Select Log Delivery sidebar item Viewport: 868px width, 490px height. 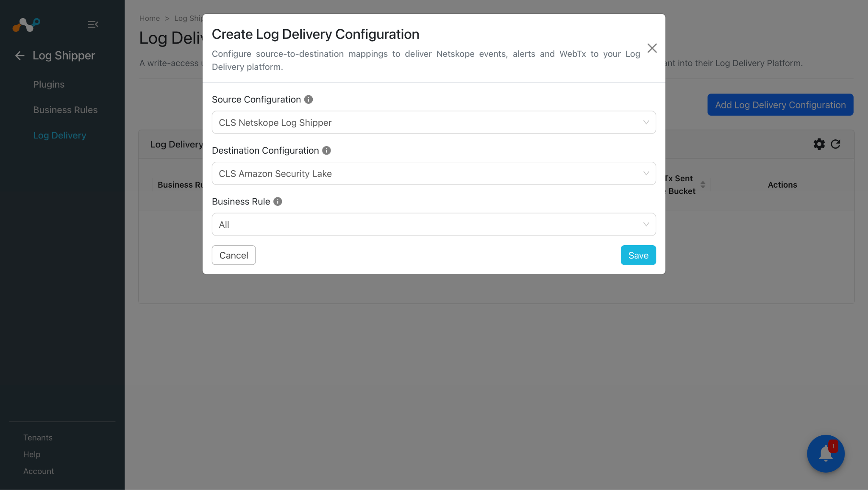(60, 135)
